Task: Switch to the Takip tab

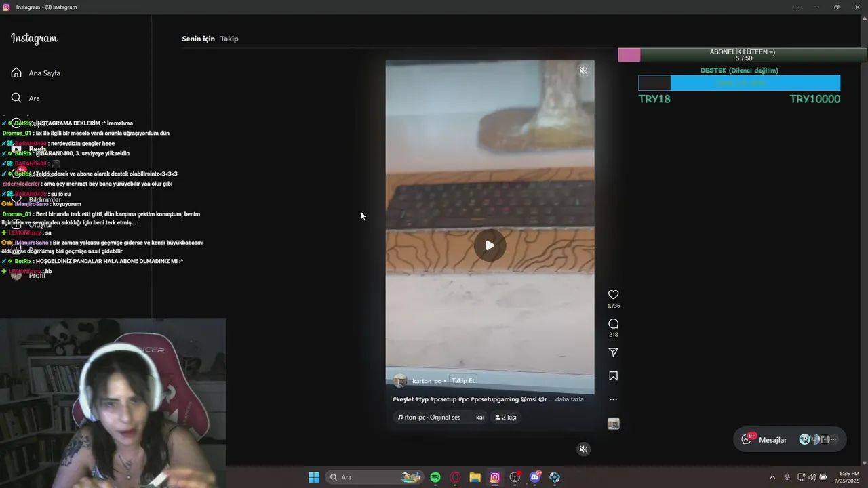Action: [229, 39]
